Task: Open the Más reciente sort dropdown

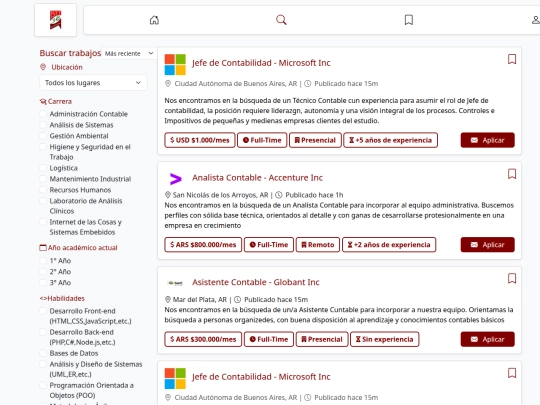Action: [x=129, y=53]
